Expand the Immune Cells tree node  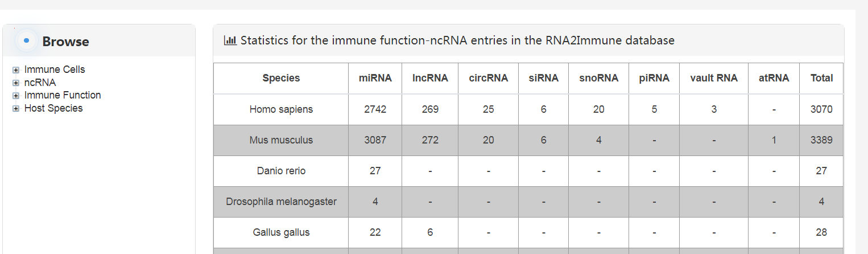pyautogui.click(x=16, y=70)
